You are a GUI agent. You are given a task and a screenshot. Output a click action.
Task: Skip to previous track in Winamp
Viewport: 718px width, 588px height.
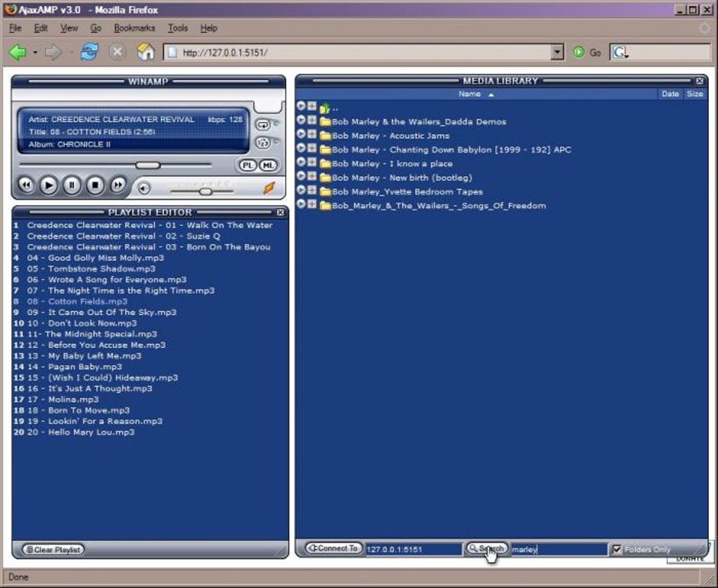[x=26, y=185]
